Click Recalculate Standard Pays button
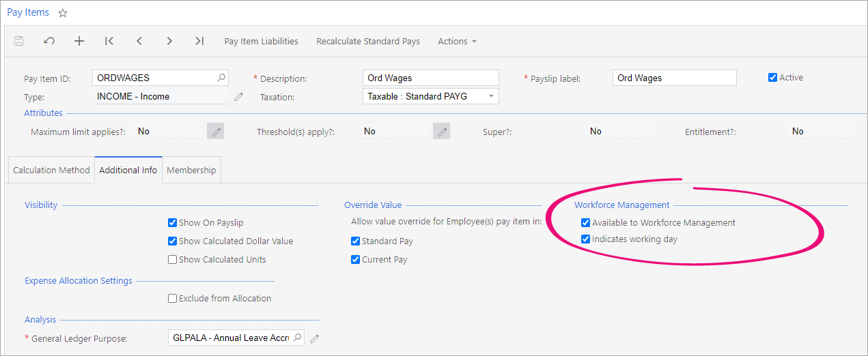 (x=368, y=42)
